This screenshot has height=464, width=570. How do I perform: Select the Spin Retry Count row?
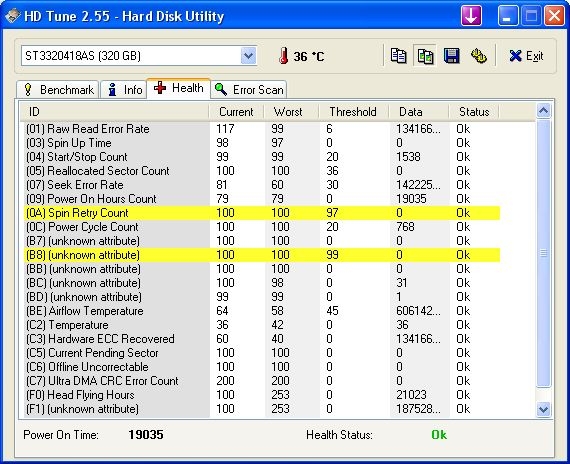(262, 213)
